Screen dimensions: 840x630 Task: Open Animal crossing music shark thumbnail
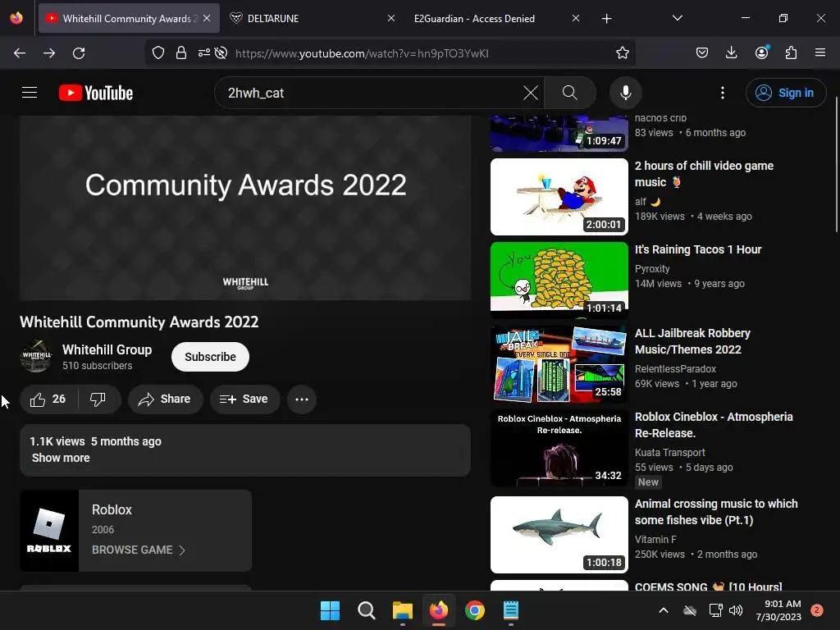tap(559, 535)
